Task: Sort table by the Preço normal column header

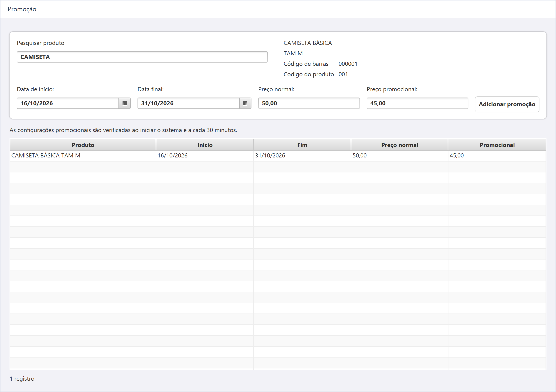Action: point(400,145)
